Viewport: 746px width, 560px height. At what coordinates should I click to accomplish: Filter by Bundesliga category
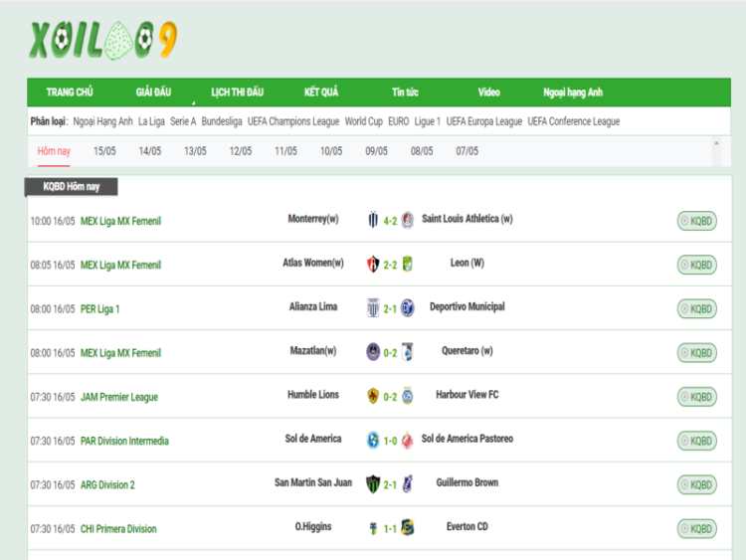click(222, 121)
